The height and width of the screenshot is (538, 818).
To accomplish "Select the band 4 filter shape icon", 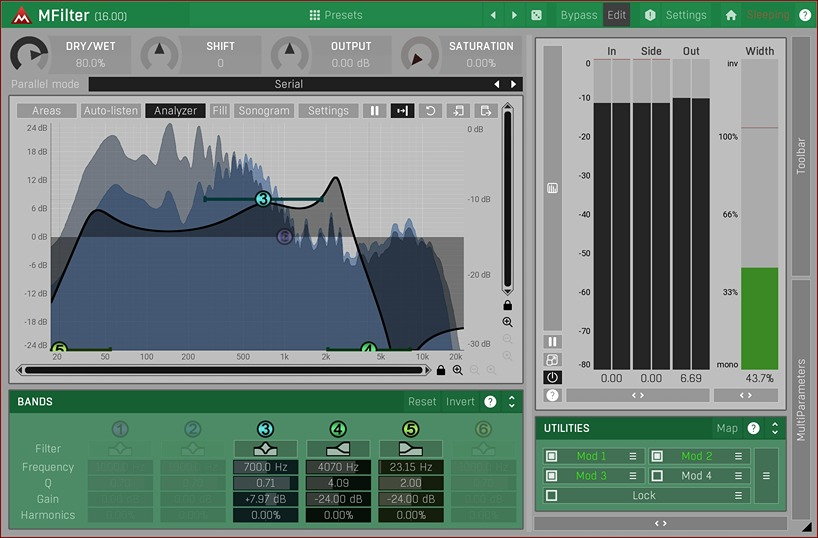I will 338,449.
